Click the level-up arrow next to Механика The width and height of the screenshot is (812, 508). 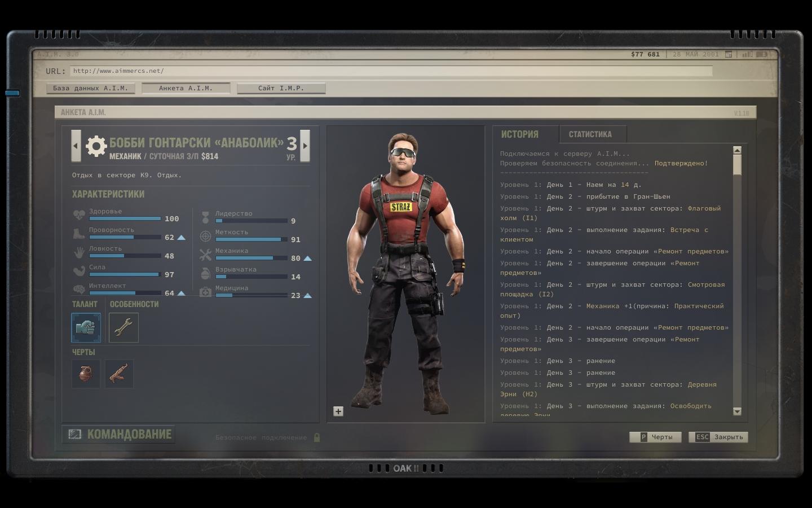tap(307, 259)
